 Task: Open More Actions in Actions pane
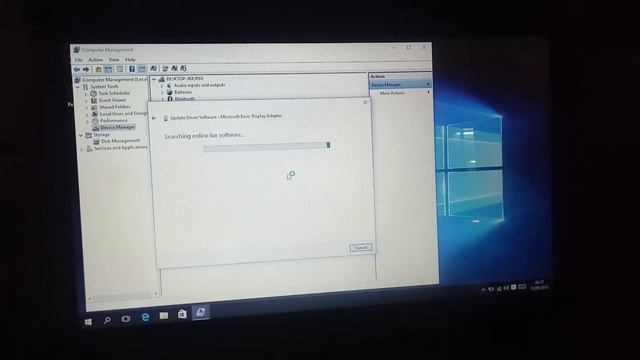tap(392, 93)
